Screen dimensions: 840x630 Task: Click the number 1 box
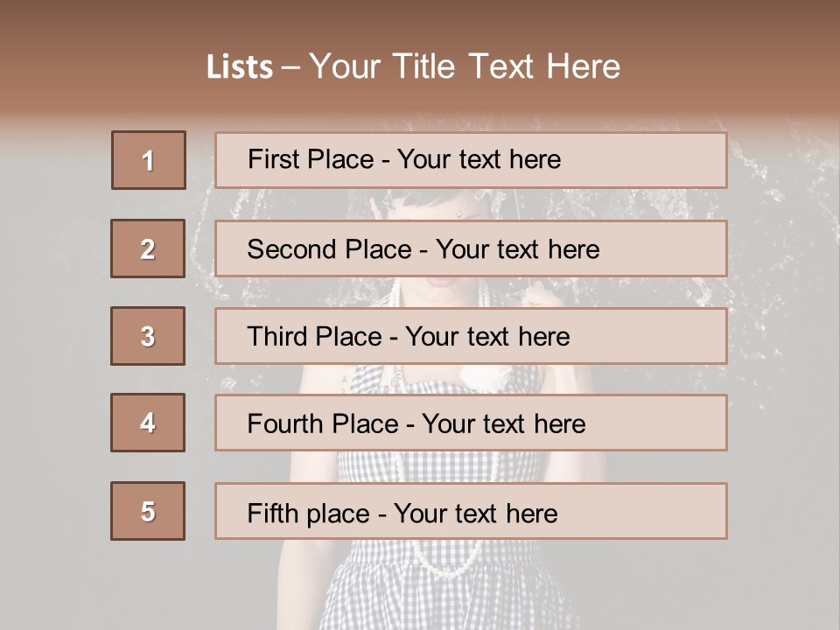148,160
